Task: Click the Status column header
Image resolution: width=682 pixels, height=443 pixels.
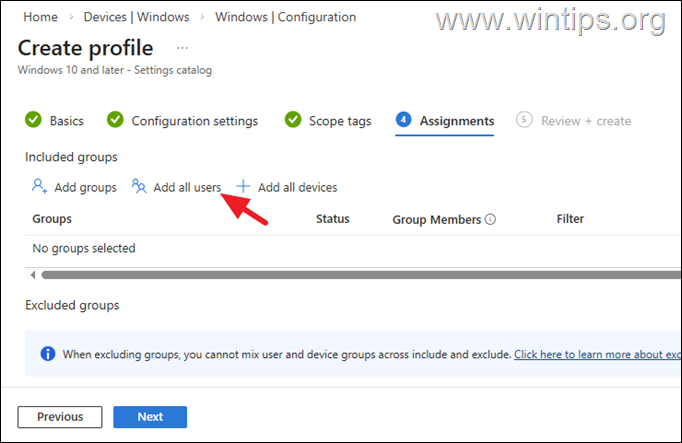Action: [x=333, y=219]
